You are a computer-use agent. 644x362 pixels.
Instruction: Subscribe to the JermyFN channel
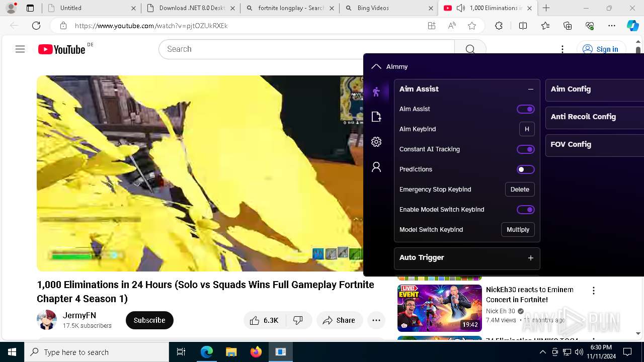click(149, 320)
